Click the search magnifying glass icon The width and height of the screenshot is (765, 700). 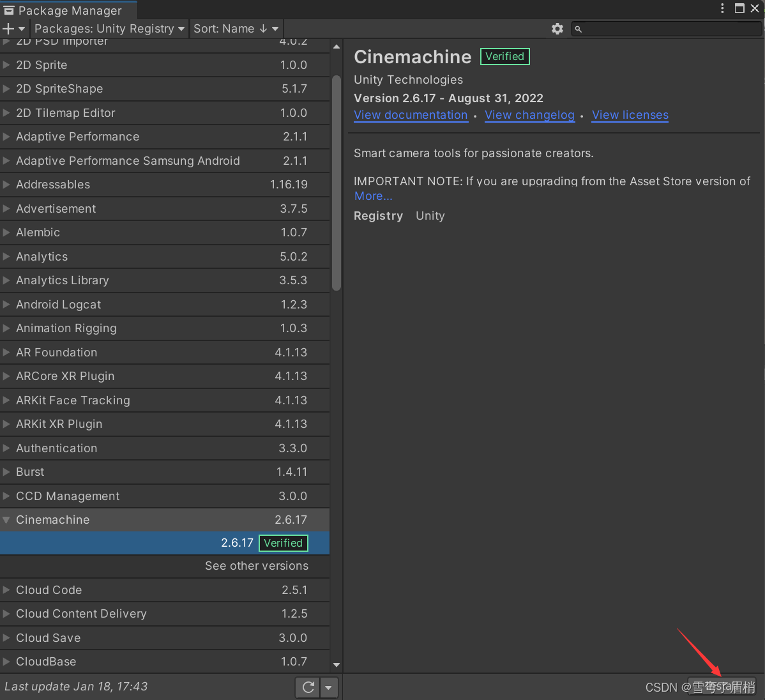click(579, 29)
